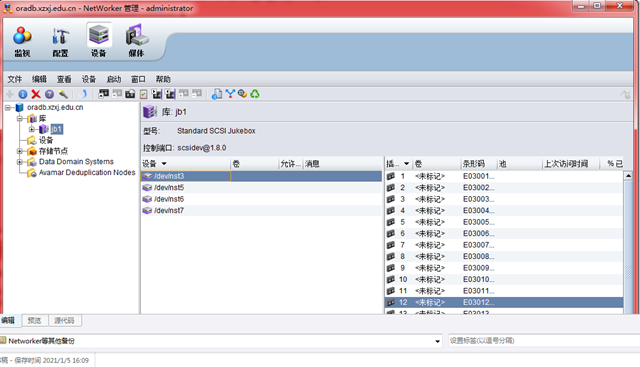Click the tape withdraw icon with left arrow
The image size is (640, 367).
coord(170,94)
